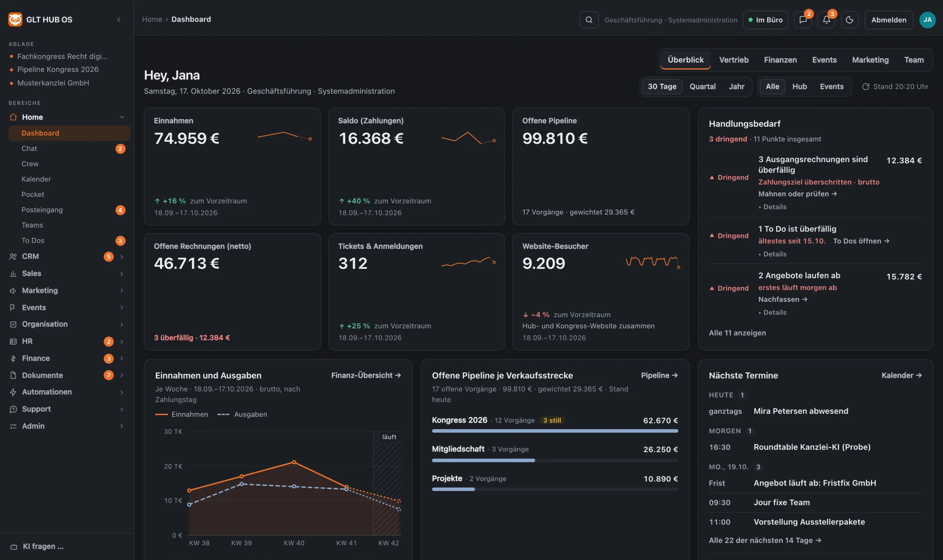Click the Home house icon in sidebar
Viewport: 943px width, 560px height.
(x=13, y=117)
